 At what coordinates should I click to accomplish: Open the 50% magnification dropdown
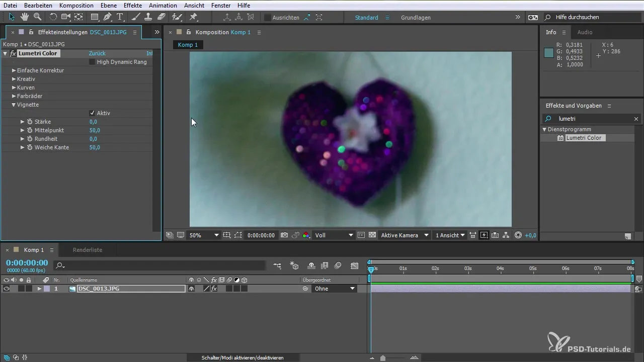point(204,235)
